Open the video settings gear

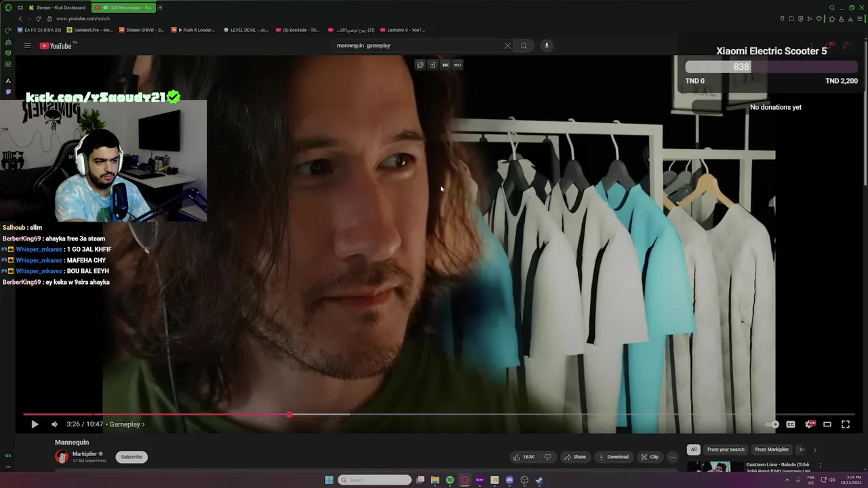[x=809, y=424]
